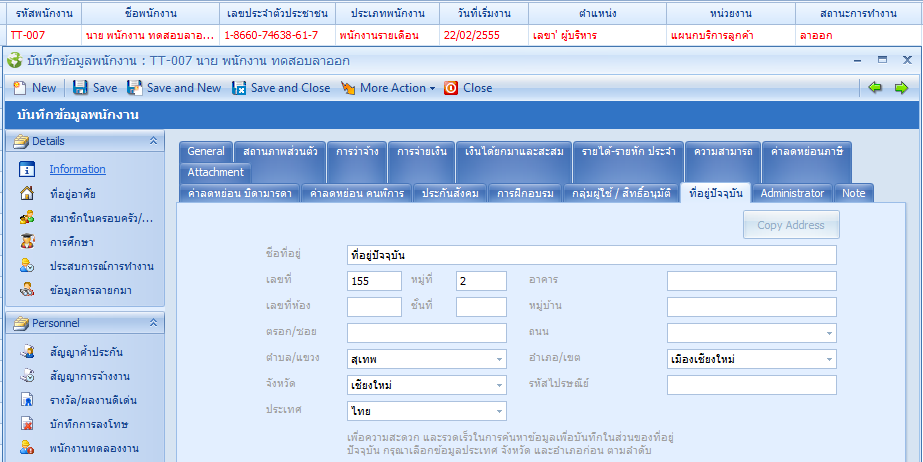Collapse the Personnel panel section
923x462 pixels.
153,323
